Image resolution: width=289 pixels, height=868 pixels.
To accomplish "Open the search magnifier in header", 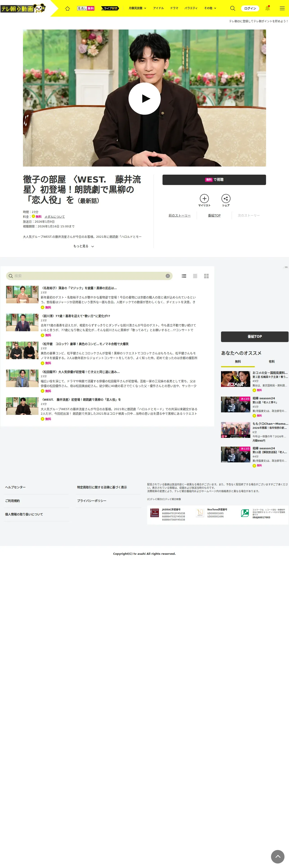I will coord(233,8).
